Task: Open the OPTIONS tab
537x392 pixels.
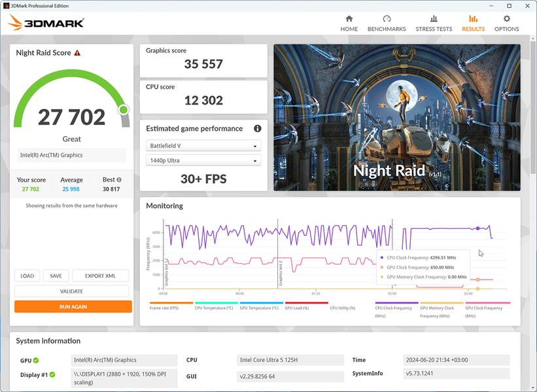Action: [x=506, y=24]
